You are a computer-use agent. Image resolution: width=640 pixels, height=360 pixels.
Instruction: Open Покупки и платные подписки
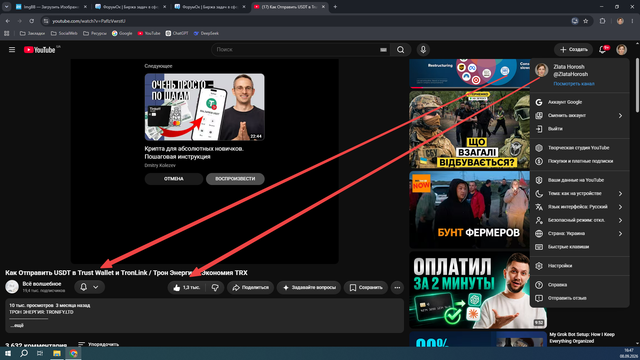click(x=579, y=161)
